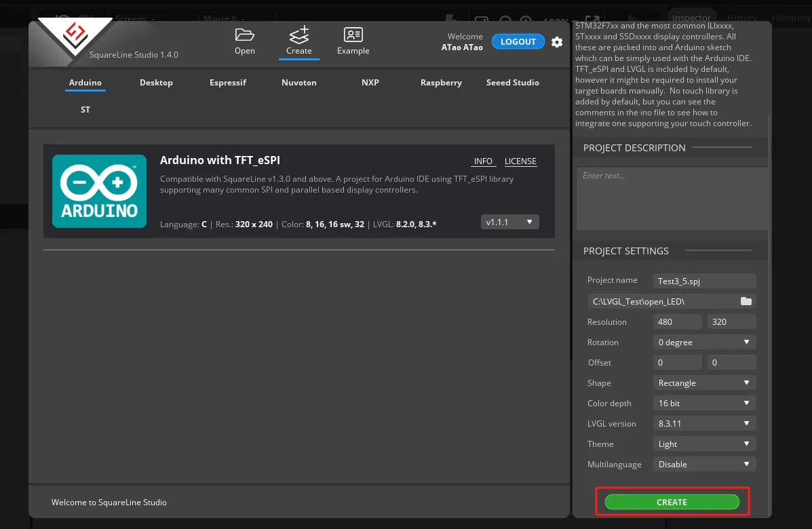
Task: Click the SquareLine Studio 1.4.0 version text
Action: [x=134, y=55]
